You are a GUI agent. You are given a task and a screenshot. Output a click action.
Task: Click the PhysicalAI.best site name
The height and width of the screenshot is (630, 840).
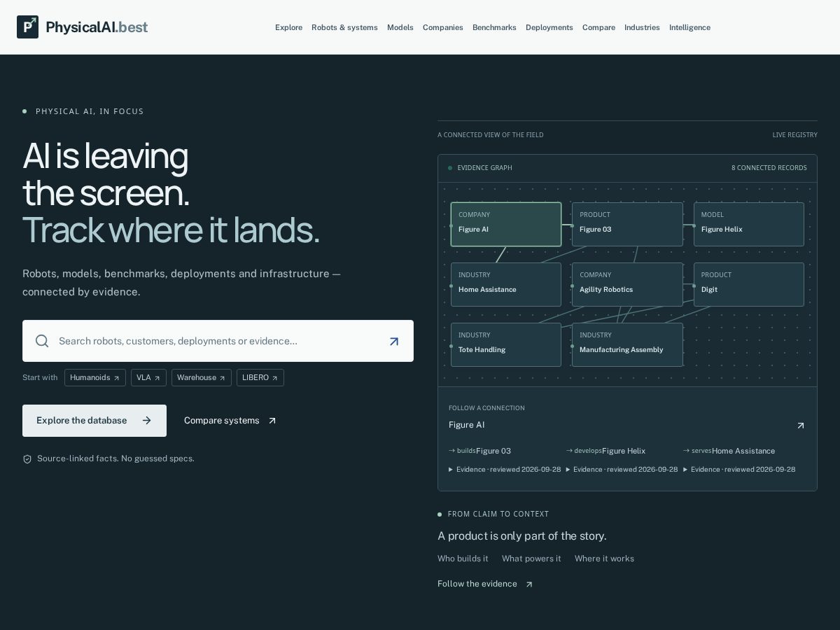coord(97,27)
